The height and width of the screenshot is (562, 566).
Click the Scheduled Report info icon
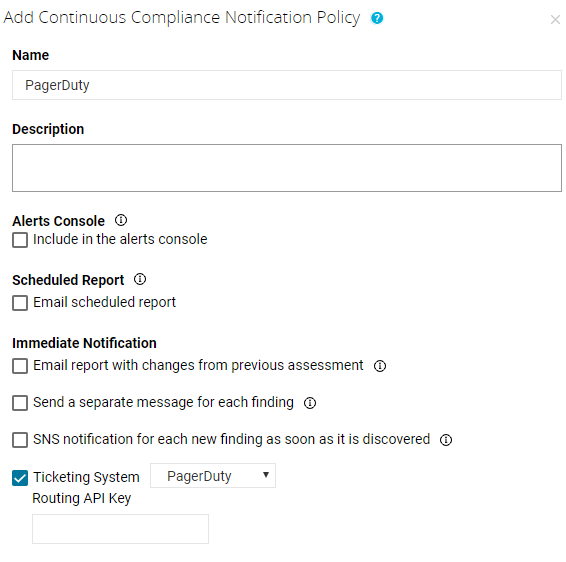[140, 279]
